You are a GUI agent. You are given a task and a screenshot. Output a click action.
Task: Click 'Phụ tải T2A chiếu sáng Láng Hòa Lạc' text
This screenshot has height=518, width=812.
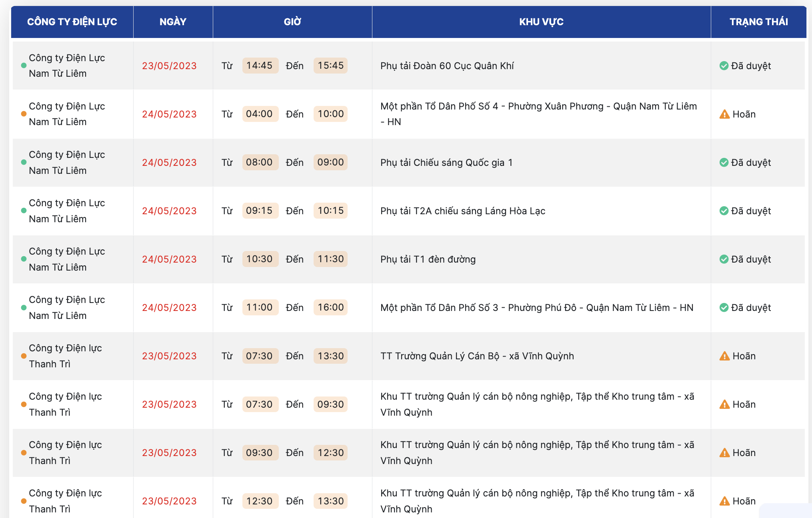coord(463,211)
